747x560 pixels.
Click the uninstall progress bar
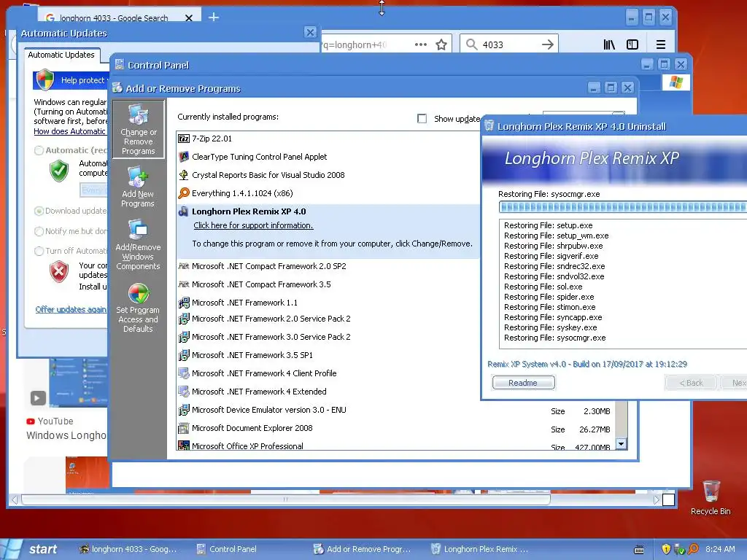(x=623, y=207)
